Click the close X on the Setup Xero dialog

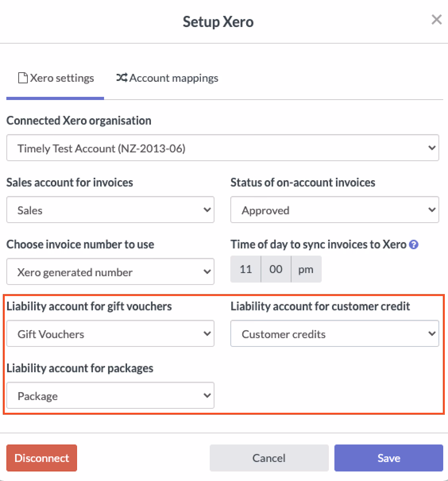pos(436,19)
